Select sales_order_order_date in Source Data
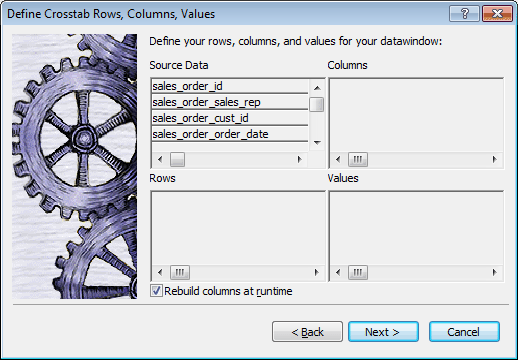This screenshot has width=518, height=360. (230, 134)
